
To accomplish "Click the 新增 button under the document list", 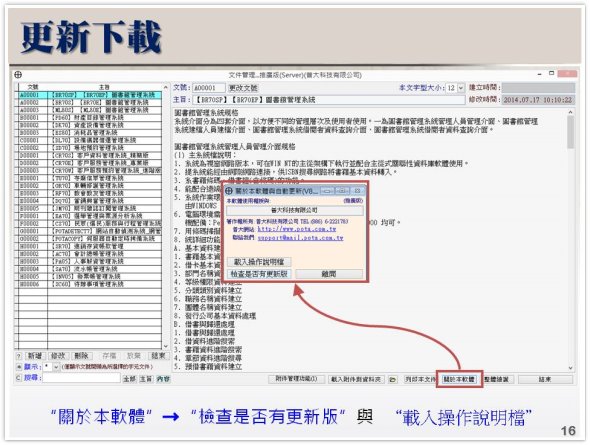I will [x=35, y=355].
